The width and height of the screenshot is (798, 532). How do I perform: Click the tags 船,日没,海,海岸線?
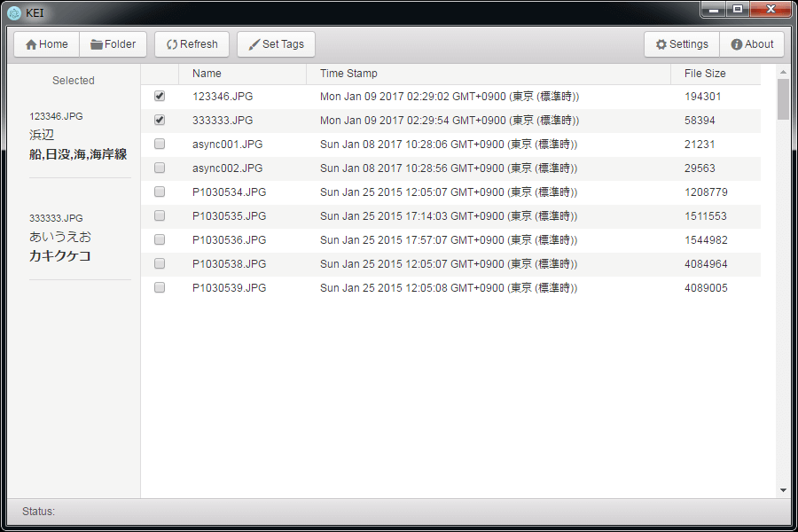[x=78, y=154]
